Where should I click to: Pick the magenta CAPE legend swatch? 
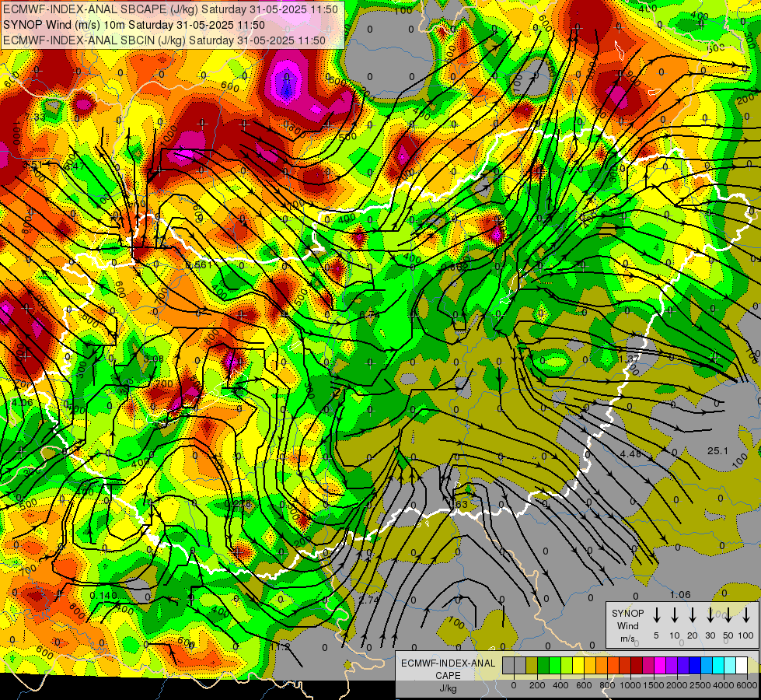point(660,665)
